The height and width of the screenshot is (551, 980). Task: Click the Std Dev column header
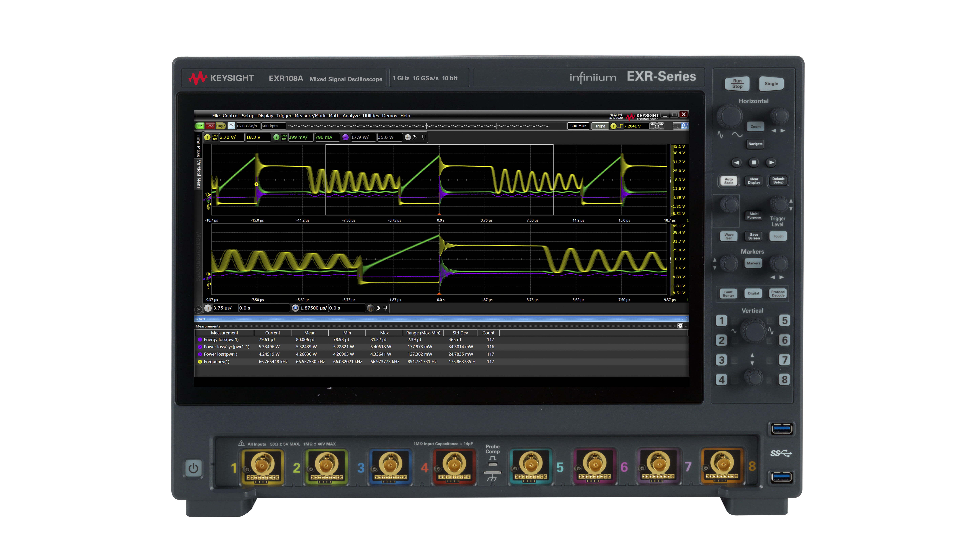[x=460, y=333]
